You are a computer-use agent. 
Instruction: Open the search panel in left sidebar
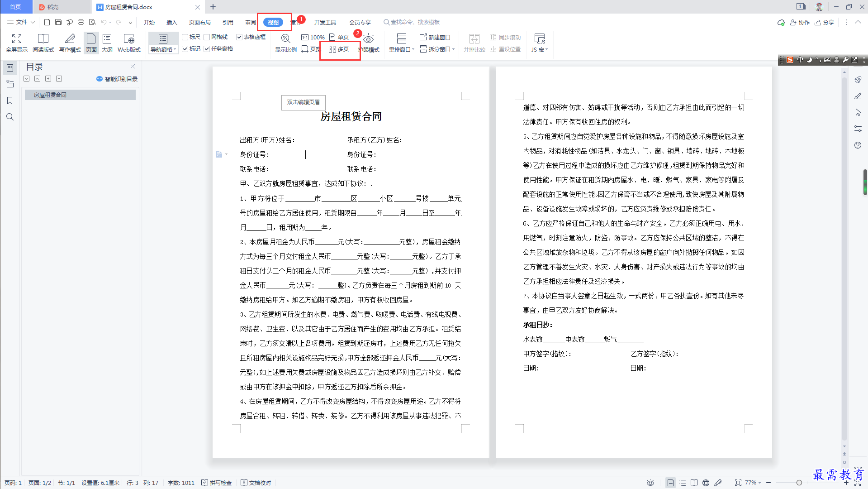(x=10, y=117)
